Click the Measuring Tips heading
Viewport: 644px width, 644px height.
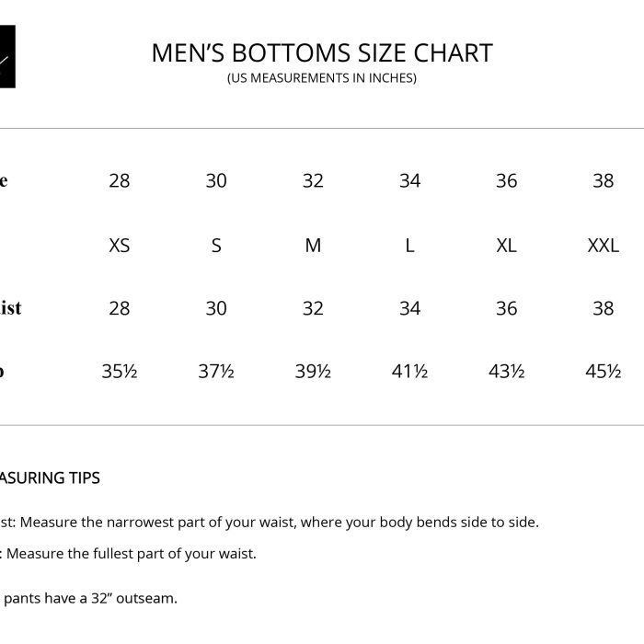coord(50,478)
